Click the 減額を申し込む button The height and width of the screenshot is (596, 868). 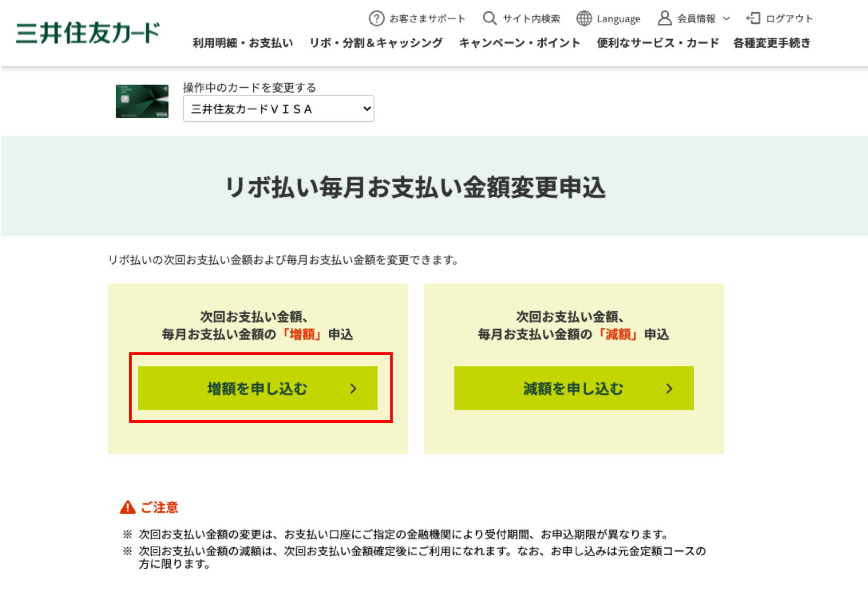(574, 388)
